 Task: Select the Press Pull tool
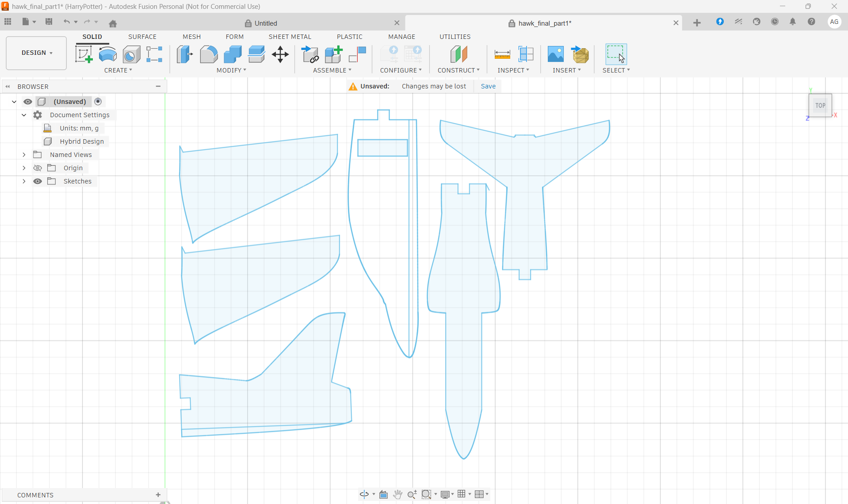tap(184, 54)
